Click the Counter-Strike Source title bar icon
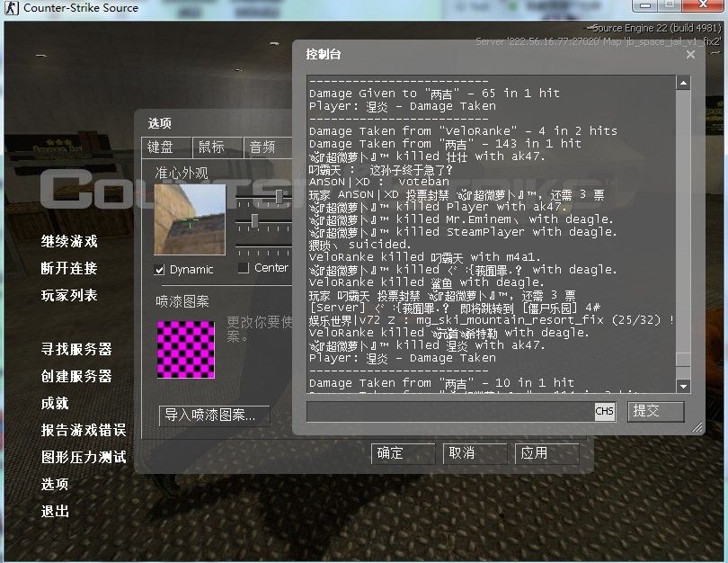 11,7
